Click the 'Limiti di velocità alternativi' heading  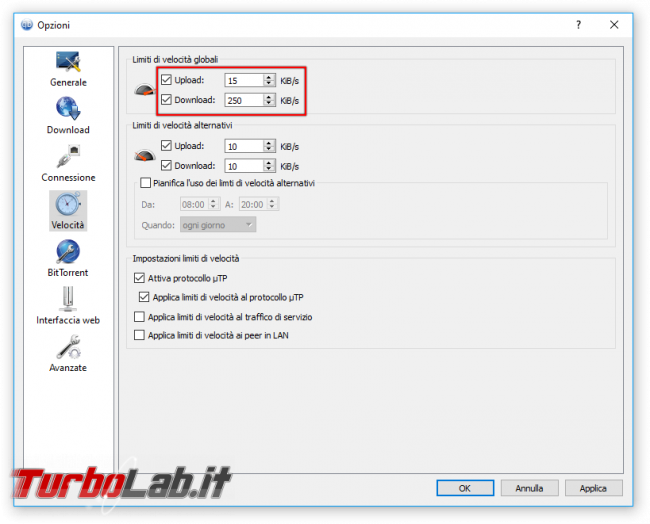pos(182,125)
